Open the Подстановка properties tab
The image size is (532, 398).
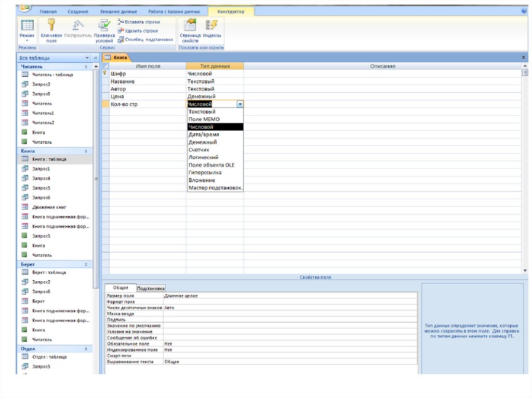pyautogui.click(x=151, y=289)
